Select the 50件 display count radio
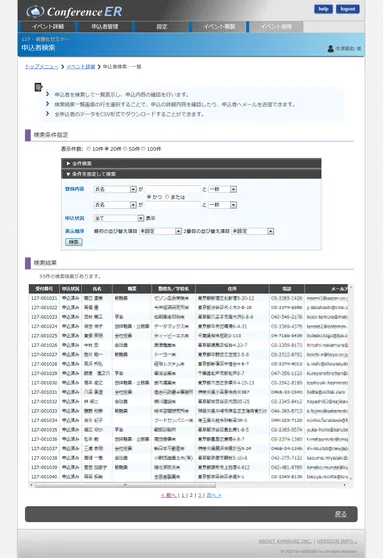Image resolution: width=384 pixels, height=559 pixels. coord(125,149)
